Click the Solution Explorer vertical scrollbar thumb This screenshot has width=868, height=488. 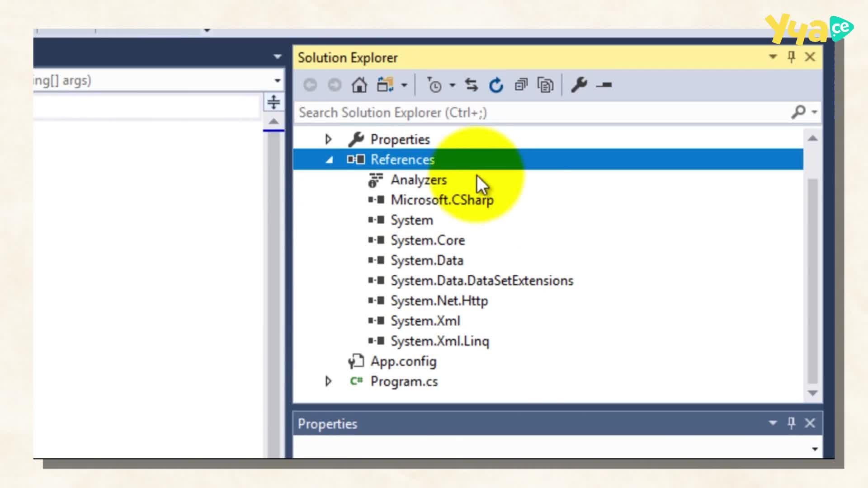pyautogui.click(x=813, y=281)
